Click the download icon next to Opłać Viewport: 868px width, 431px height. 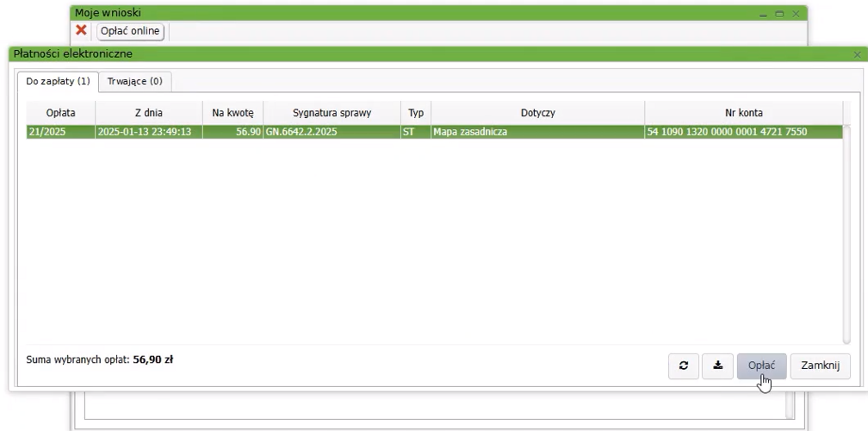coord(716,365)
